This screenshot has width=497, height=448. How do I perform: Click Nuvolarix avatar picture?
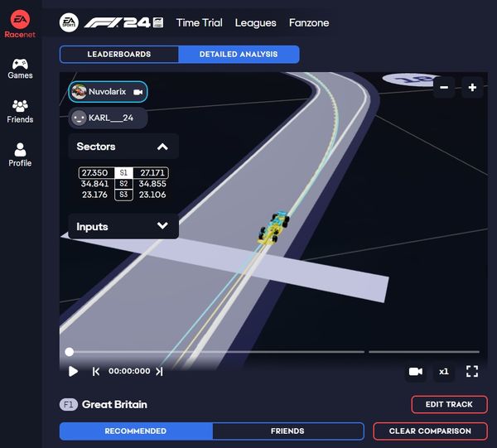coord(79,92)
